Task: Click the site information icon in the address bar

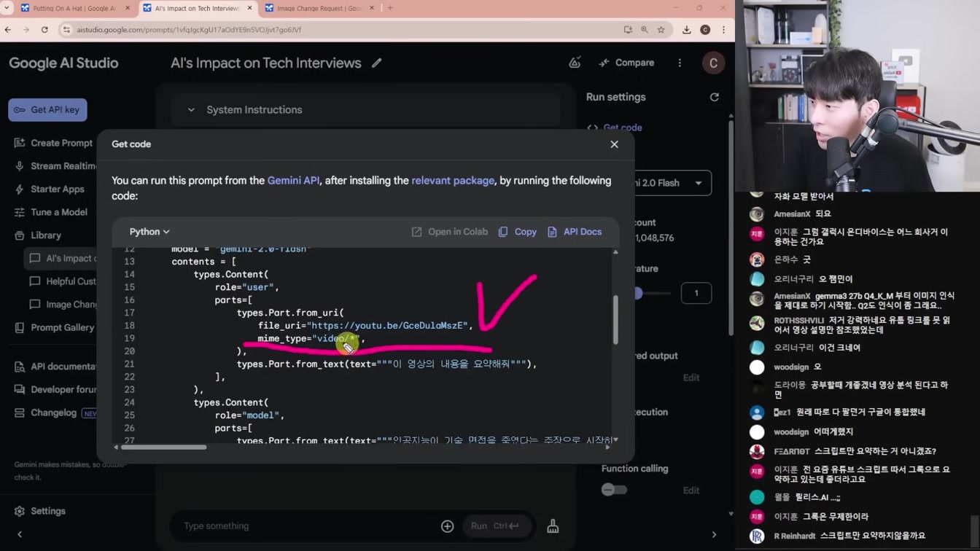Action: click(x=67, y=30)
